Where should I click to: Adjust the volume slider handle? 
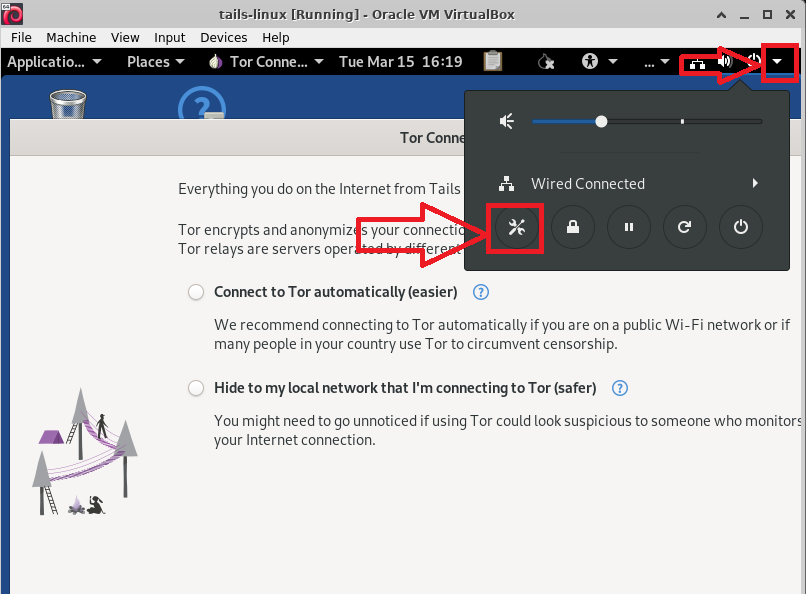[601, 122]
